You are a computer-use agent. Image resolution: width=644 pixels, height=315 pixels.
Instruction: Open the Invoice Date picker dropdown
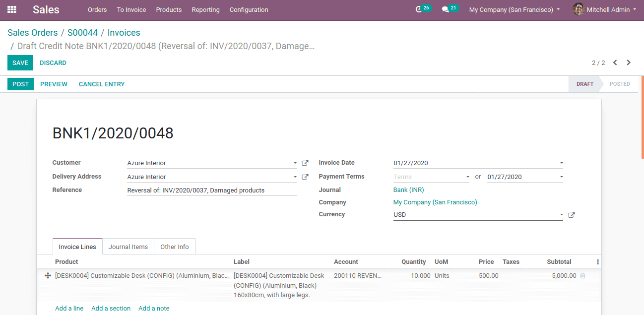point(561,163)
